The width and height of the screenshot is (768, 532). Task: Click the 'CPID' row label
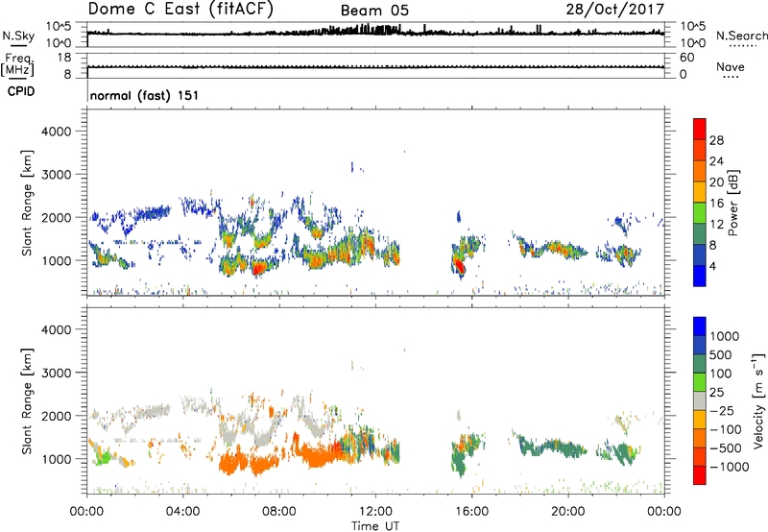click(x=21, y=91)
